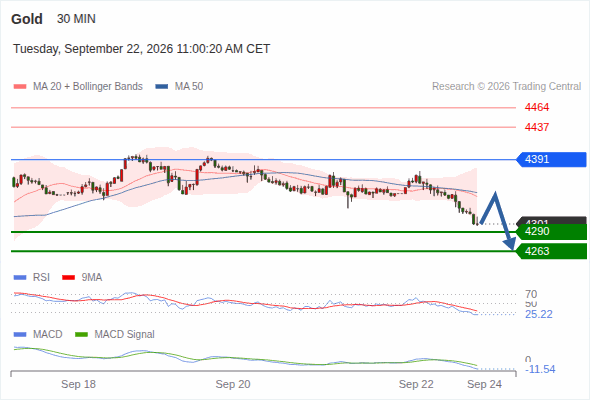
Task: Click the Gold chart title
Action: (27, 19)
